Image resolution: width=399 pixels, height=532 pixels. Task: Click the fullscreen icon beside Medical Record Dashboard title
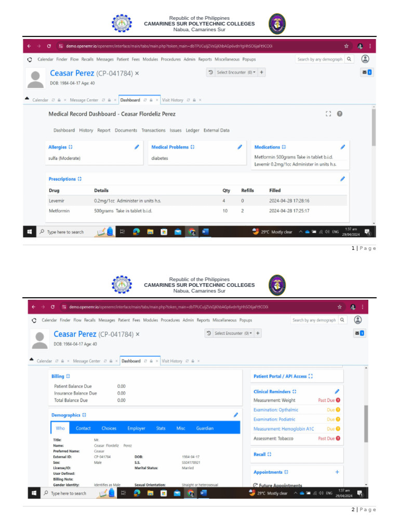click(328, 114)
